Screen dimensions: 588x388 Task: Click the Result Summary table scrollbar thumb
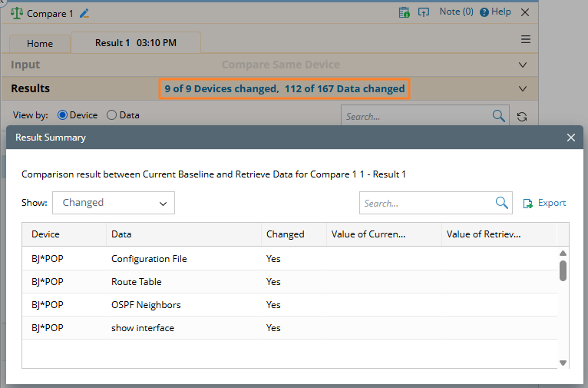point(563,270)
